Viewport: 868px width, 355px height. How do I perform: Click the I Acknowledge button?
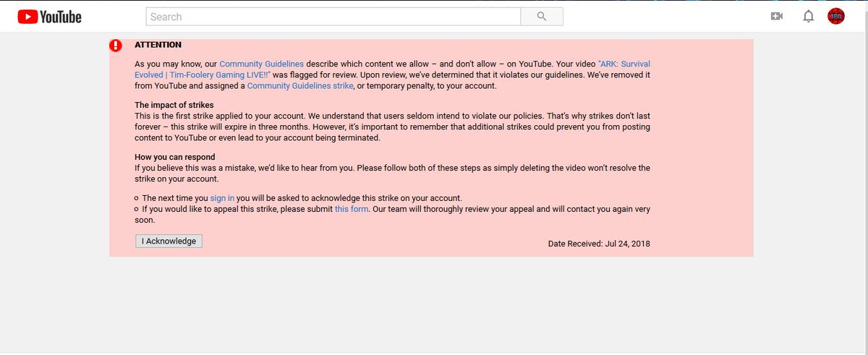pyautogui.click(x=169, y=241)
